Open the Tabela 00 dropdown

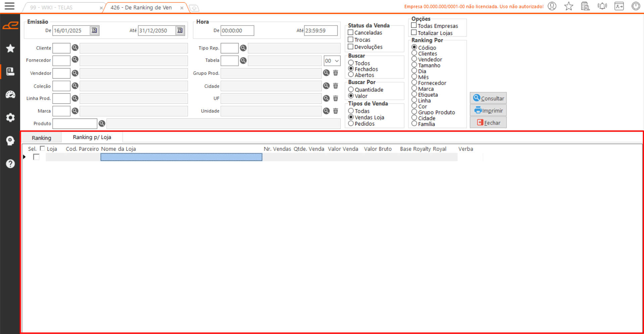(332, 61)
